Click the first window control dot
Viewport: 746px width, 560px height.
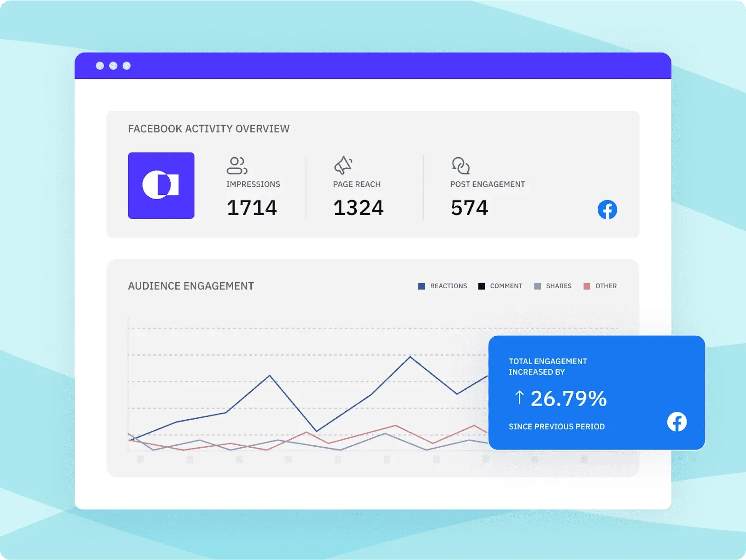point(100,66)
